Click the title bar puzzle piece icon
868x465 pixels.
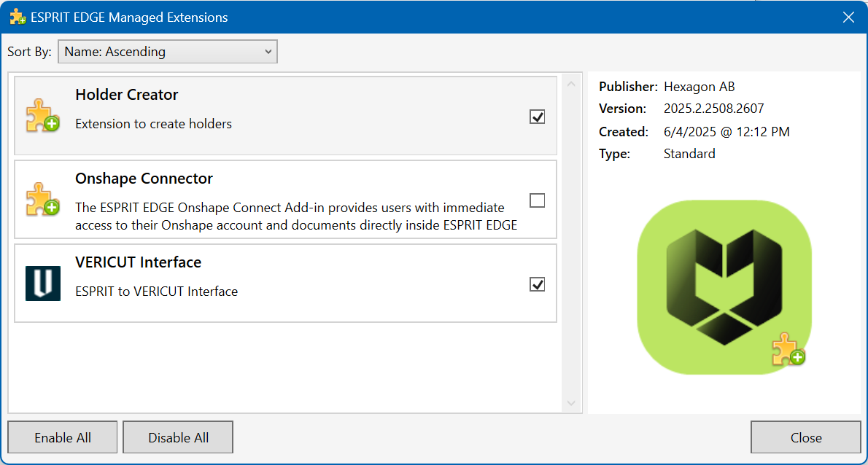click(18, 17)
